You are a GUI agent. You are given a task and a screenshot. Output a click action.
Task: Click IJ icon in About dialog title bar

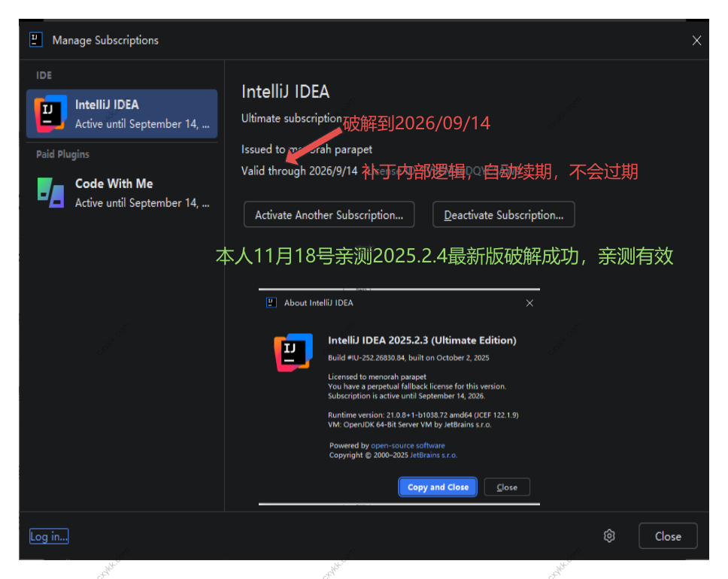[x=271, y=303]
